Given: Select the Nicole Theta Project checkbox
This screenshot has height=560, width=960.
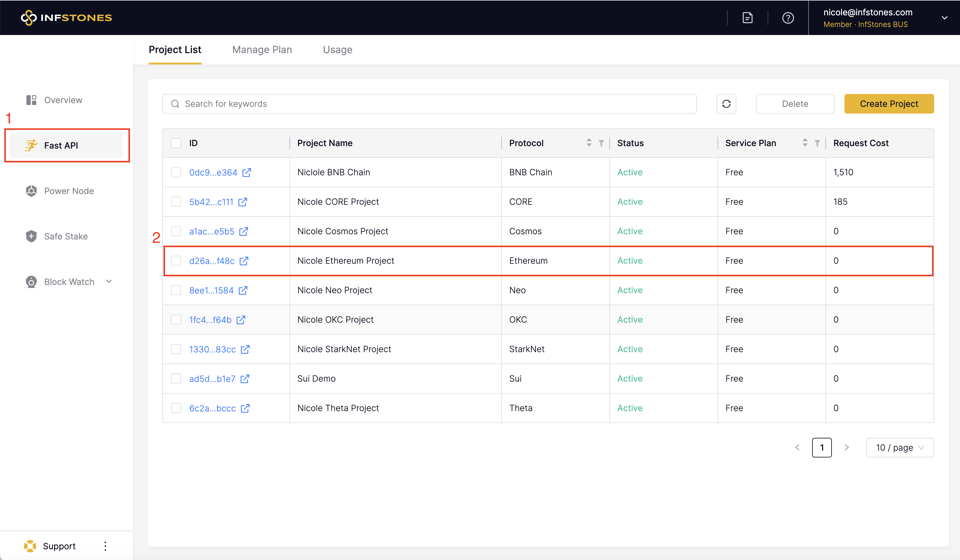Looking at the screenshot, I should pyautogui.click(x=176, y=408).
